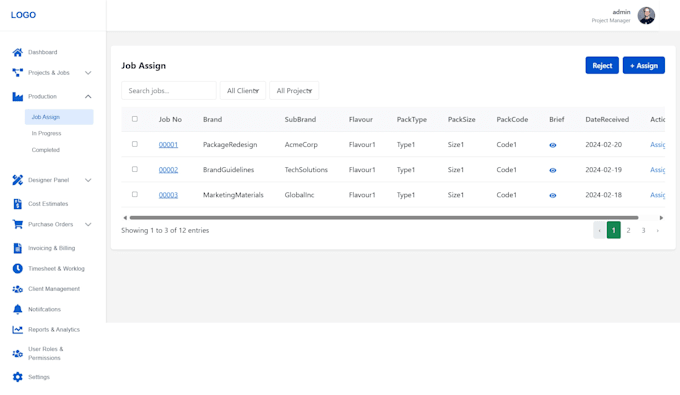
Task: Click the previous page arrow
Action: click(x=599, y=230)
